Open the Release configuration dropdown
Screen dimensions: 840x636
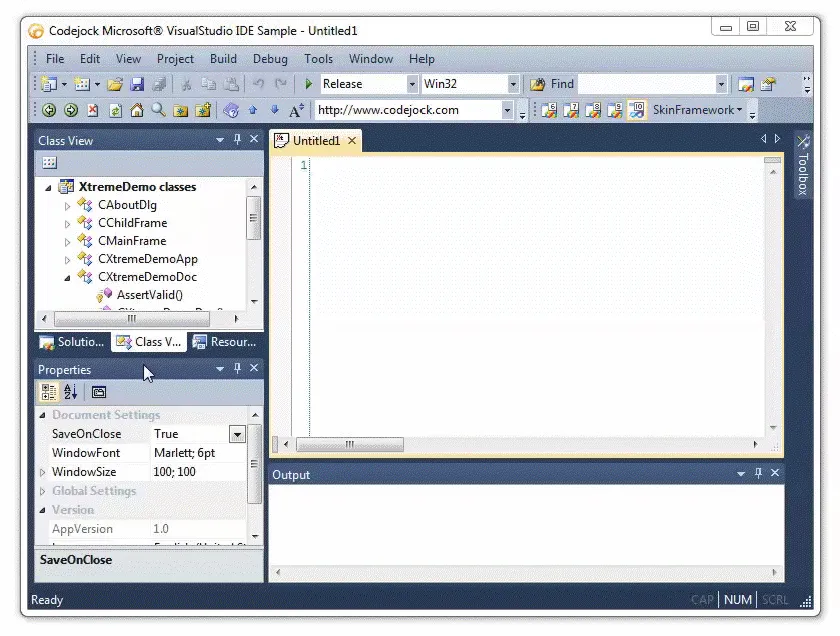[x=412, y=84]
